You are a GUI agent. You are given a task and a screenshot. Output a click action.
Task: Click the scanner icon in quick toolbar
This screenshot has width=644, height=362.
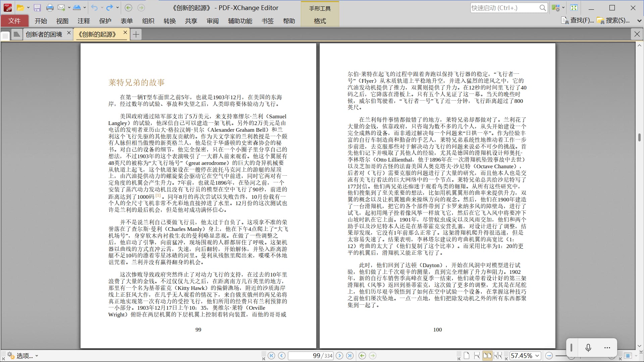[77, 8]
